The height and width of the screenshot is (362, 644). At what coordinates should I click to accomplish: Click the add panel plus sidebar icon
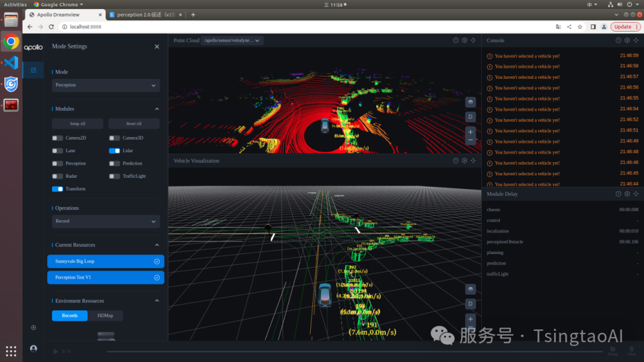point(33,327)
